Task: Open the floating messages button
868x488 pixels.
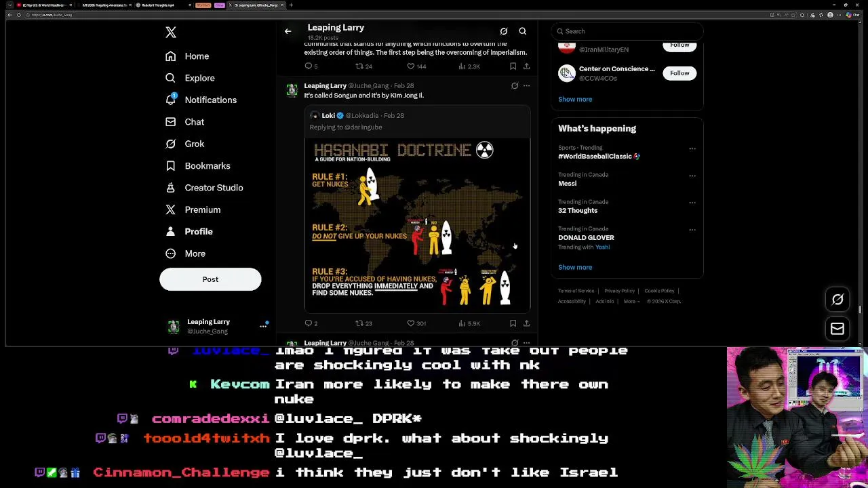Action: pos(837,329)
